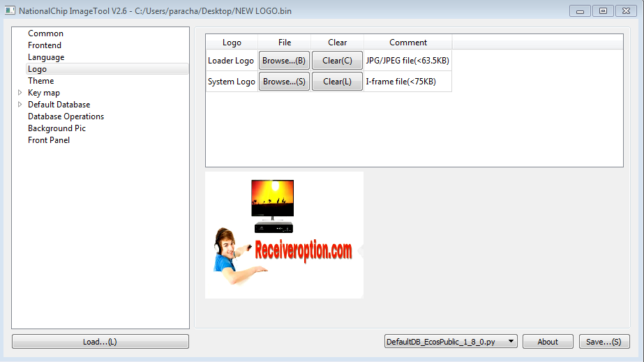This screenshot has width=644, height=362.
Task: Expand the Default Database node
Action: pos(20,105)
